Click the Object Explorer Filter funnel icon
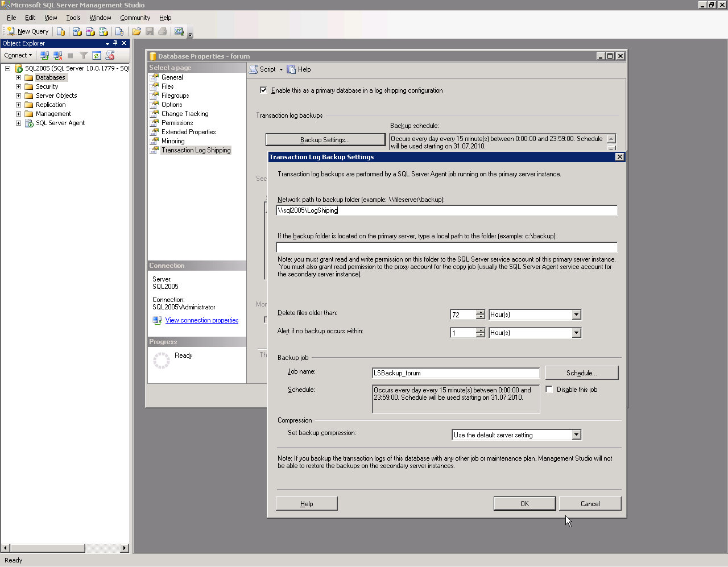Image resolution: width=728 pixels, height=567 pixels. 84,55
